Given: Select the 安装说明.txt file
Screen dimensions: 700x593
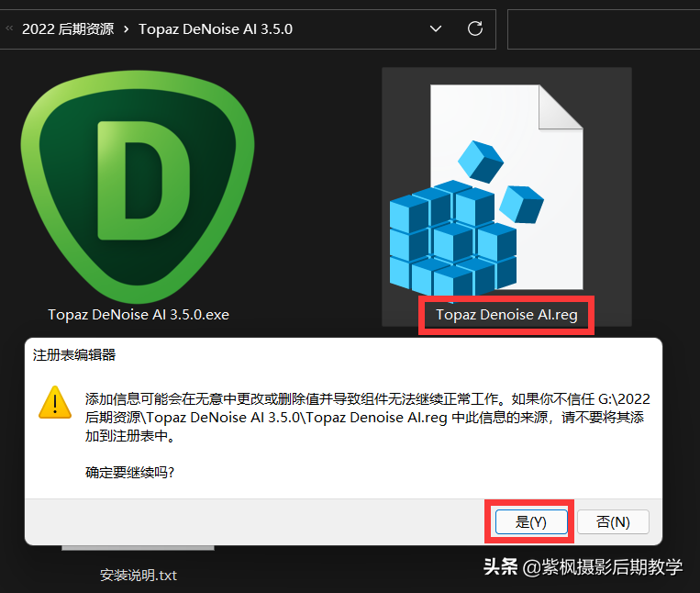Looking at the screenshot, I should coord(139,575).
